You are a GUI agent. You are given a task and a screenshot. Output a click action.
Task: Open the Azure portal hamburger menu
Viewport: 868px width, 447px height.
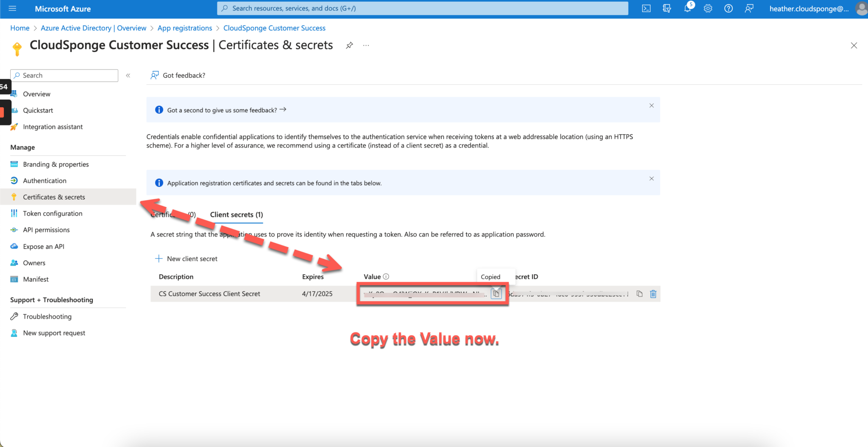tap(12, 8)
